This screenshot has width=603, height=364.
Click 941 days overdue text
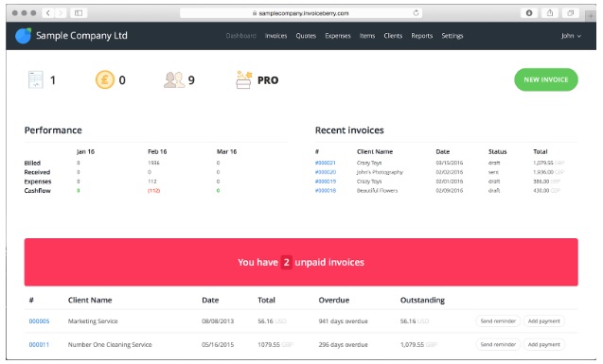click(343, 321)
